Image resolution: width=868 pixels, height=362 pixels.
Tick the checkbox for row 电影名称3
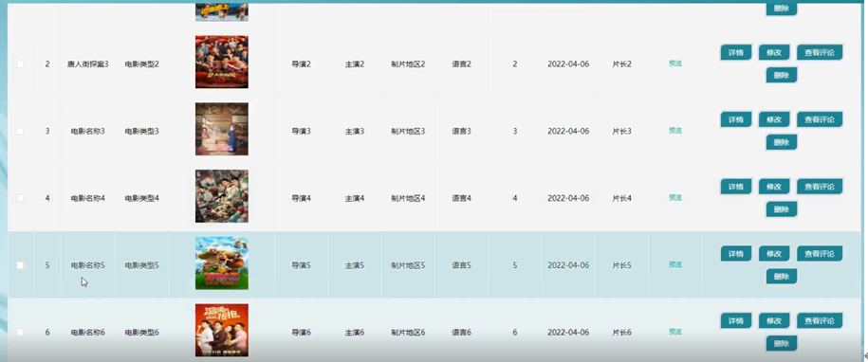[x=21, y=131]
